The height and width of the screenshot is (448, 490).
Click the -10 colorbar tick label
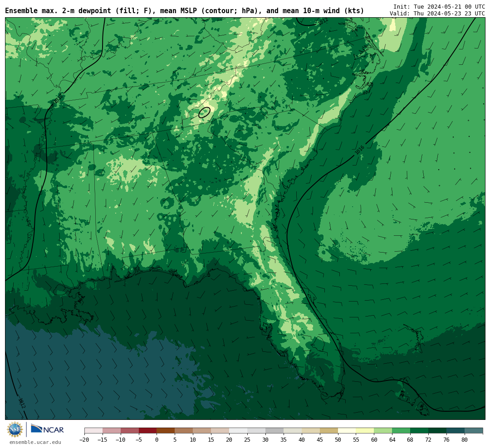click(121, 439)
